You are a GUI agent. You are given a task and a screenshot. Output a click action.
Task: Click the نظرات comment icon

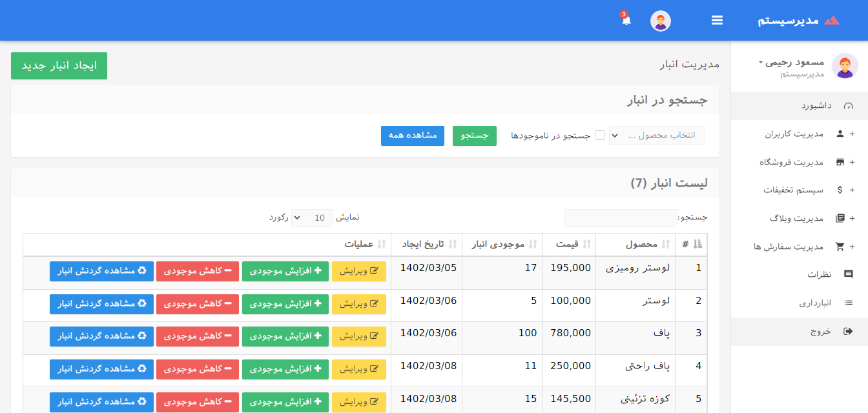[849, 274]
